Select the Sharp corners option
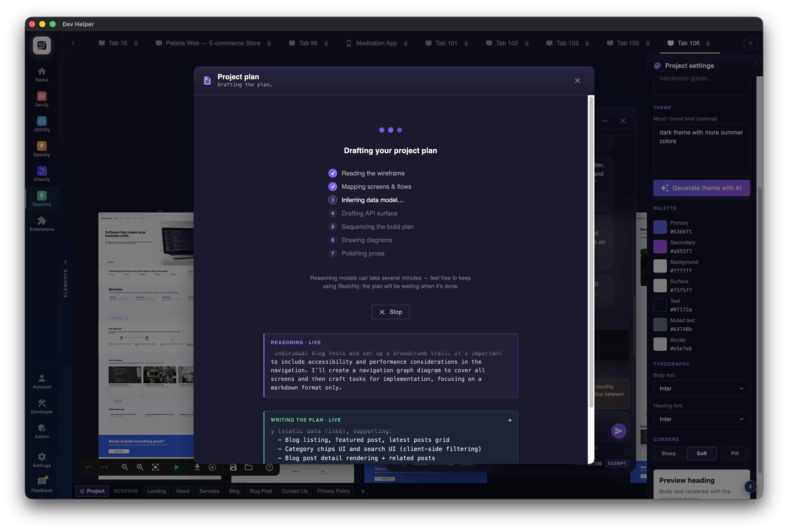This screenshot has height=532, width=788. tap(668, 453)
